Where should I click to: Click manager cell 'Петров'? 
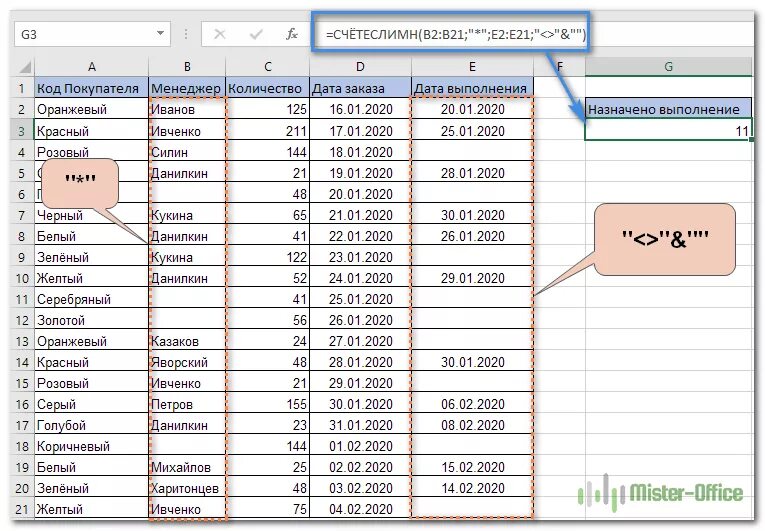(x=187, y=404)
